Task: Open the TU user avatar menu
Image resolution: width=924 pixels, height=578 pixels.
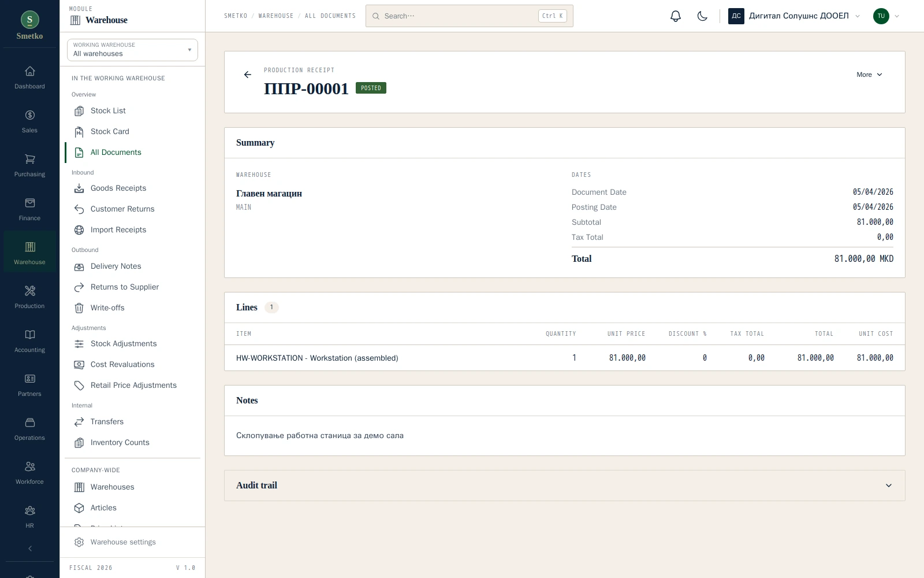Action: pyautogui.click(x=886, y=16)
